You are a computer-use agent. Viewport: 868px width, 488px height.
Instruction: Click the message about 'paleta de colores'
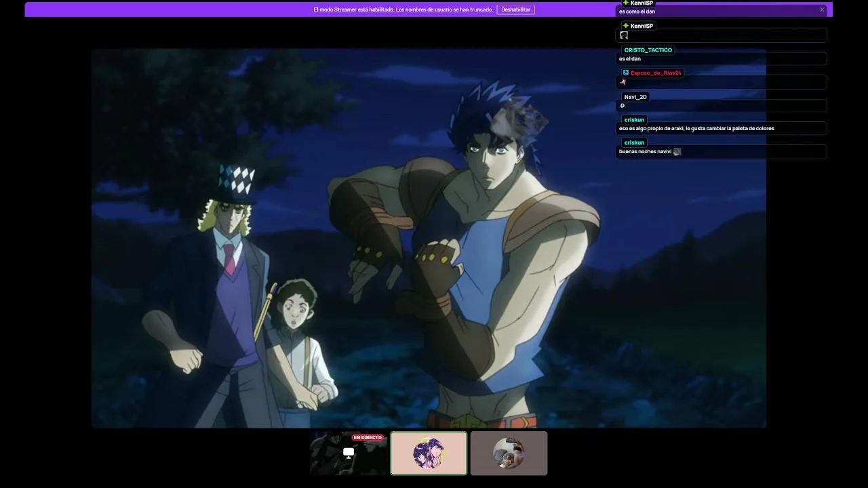pos(696,128)
